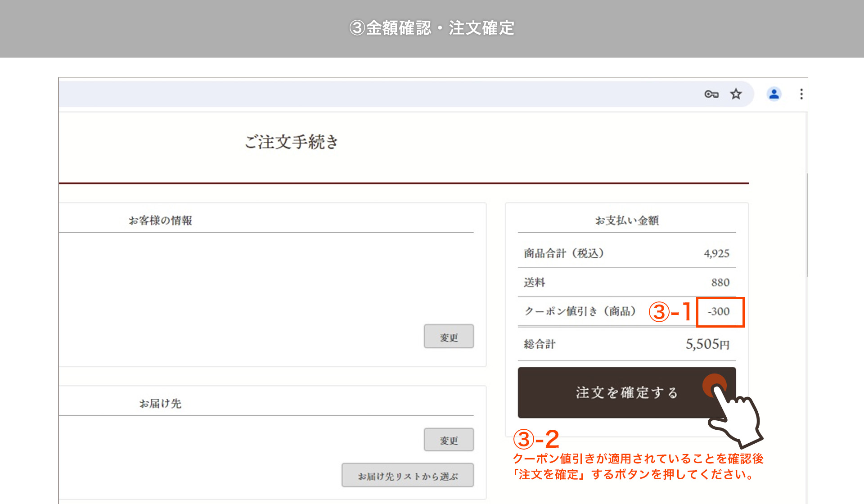Bookmark the page using the star icon

coord(736,94)
